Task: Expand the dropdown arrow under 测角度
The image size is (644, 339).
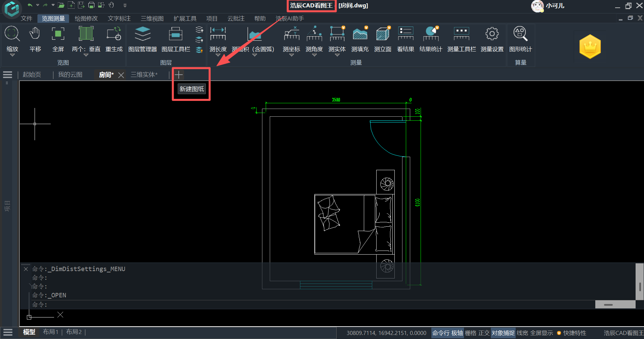Action: 314,55
